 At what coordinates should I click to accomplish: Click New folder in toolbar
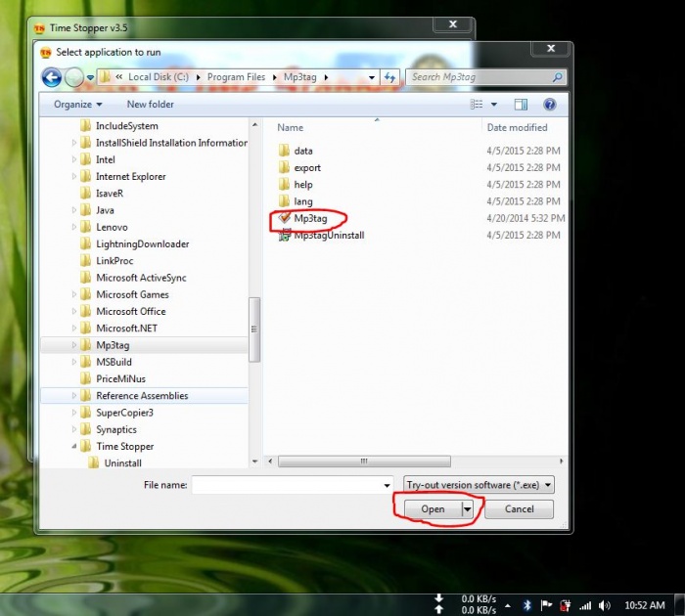pos(150,105)
